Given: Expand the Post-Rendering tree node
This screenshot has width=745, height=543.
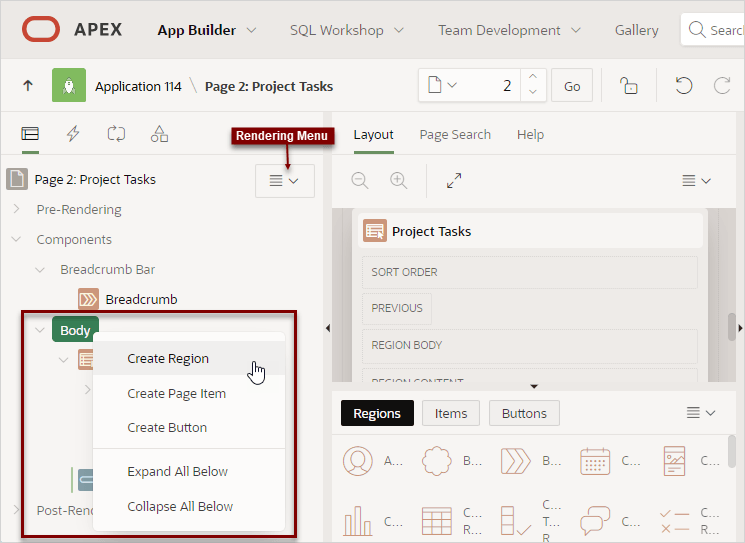Looking at the screenshot, I should pyautogui.click(x=16, y=510).
